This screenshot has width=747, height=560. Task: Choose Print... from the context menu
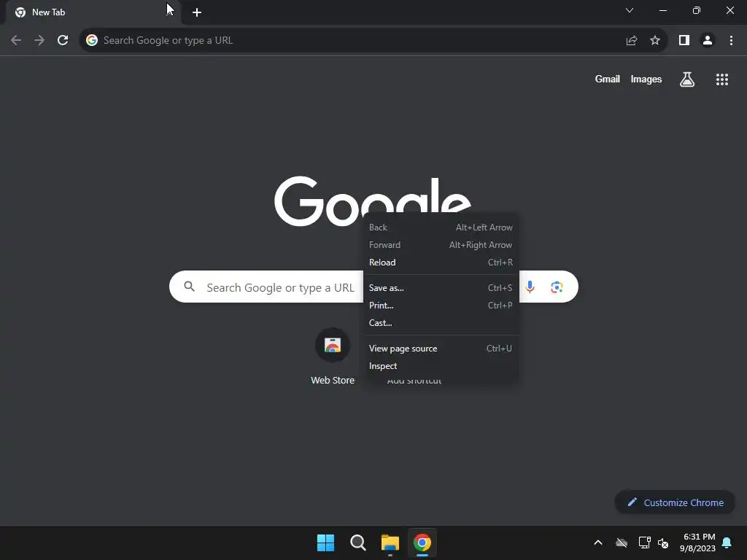[x=441, y=306]
